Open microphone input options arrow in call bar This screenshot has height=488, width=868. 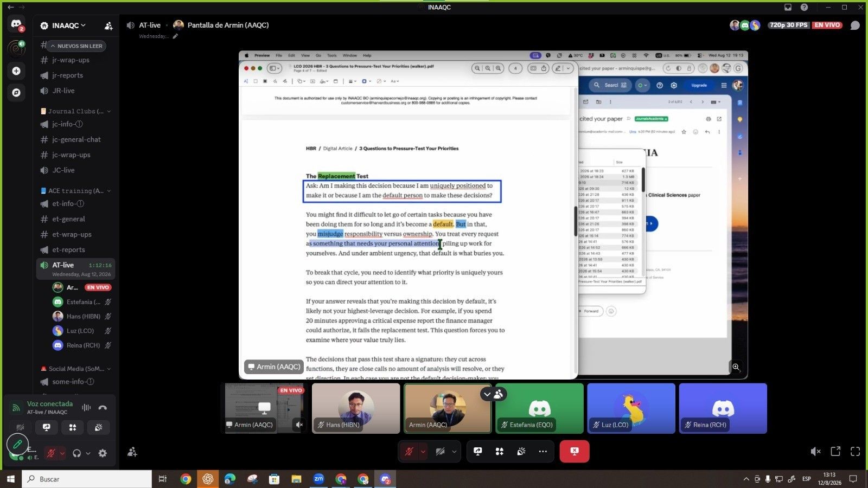point(423,451)
